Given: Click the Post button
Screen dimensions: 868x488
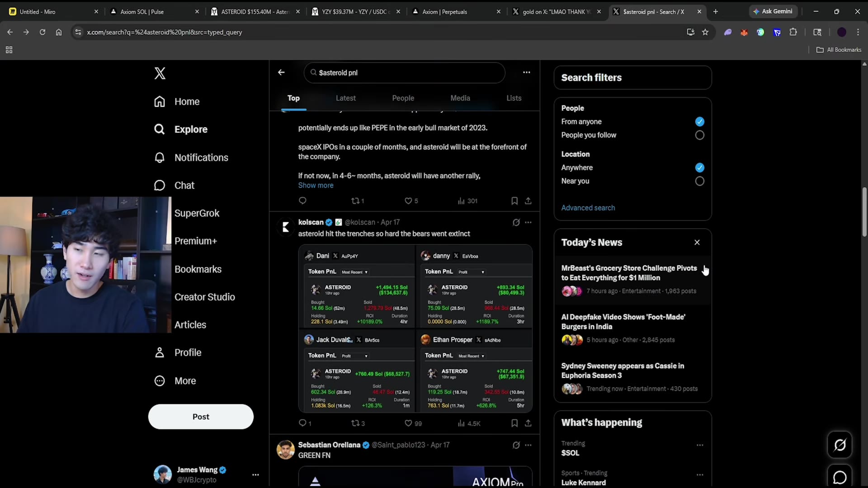Looking at the screenshot, I should click(201, 417).
